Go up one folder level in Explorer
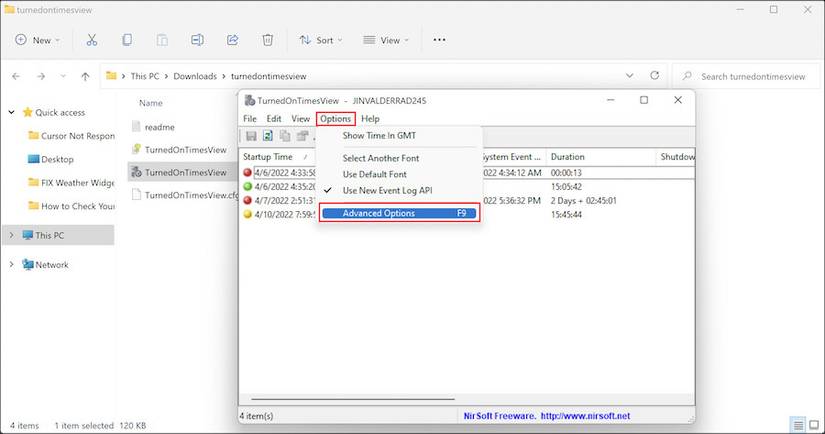This screenshot has width=825, height=434. (85, 76)
